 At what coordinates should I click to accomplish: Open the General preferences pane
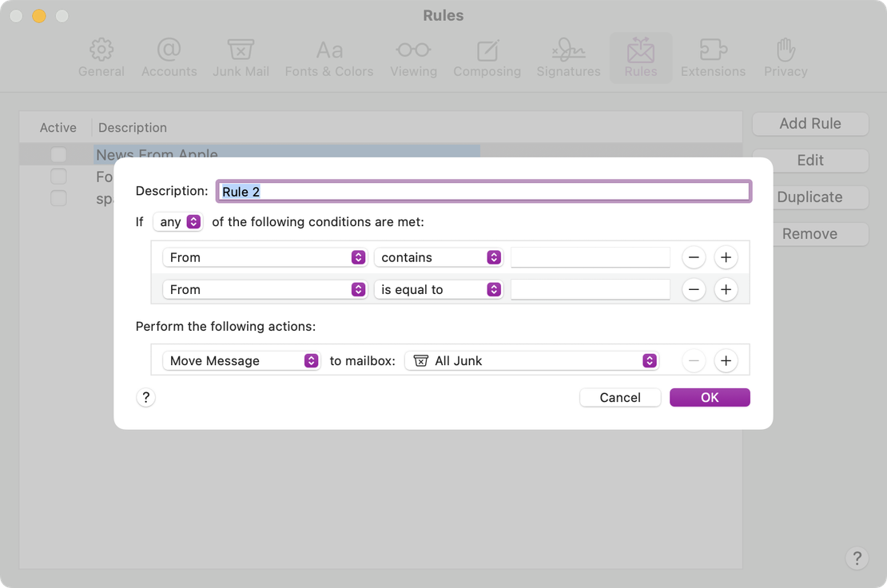tap(101, 58)
